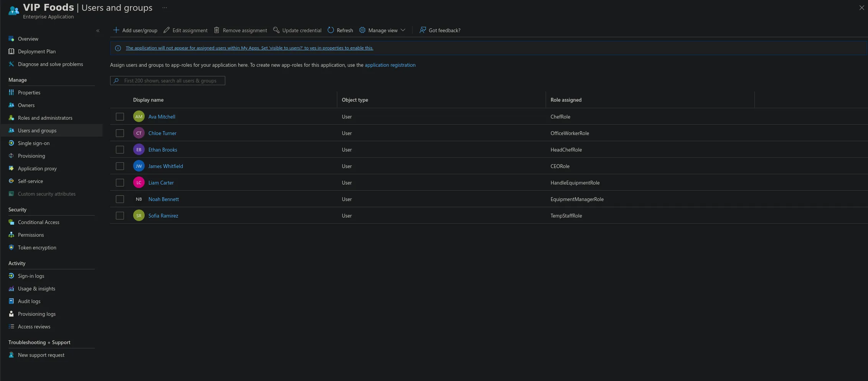Image resolution: width=868 pixels, height=381 pixels.
Task: Click the Owners people icon
Action: point(11,105)
